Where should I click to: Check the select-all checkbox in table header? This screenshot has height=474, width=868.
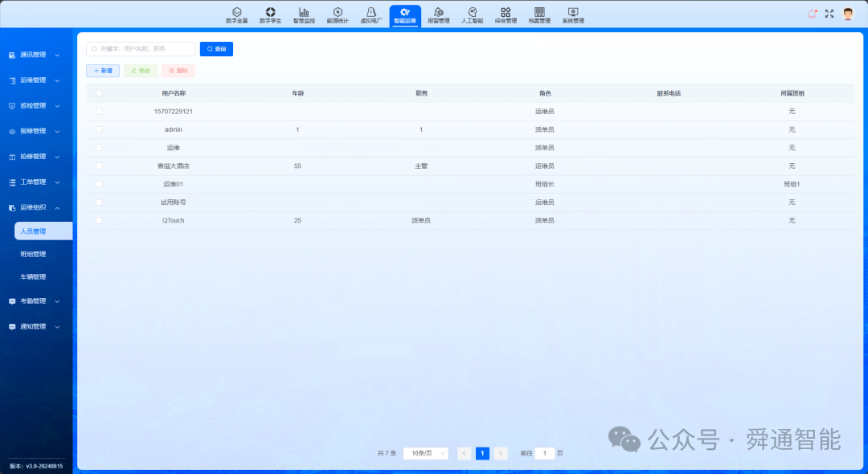[x=99, y=93]
